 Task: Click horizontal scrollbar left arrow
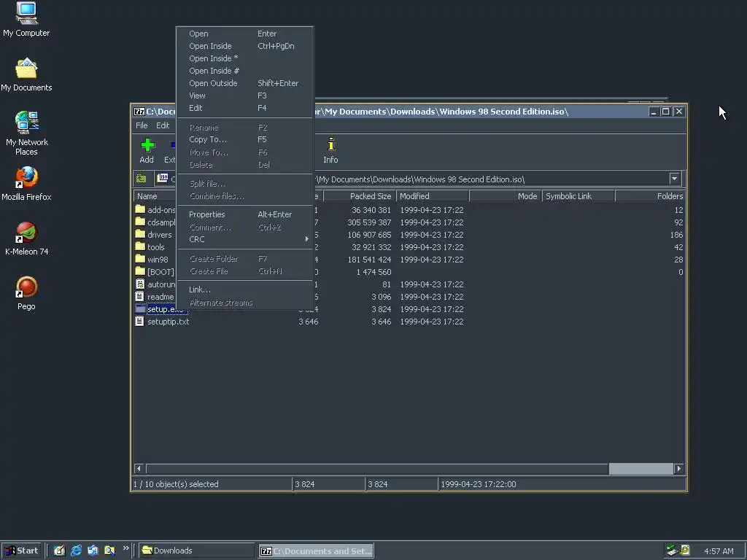point(139,469)
